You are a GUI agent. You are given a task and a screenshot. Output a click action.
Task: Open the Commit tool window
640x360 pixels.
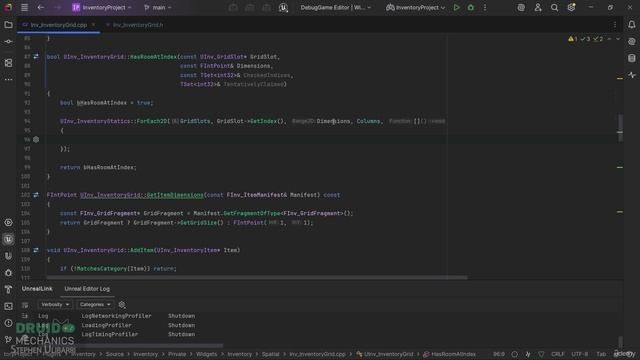pyautogui.click(x=8, y=42)
